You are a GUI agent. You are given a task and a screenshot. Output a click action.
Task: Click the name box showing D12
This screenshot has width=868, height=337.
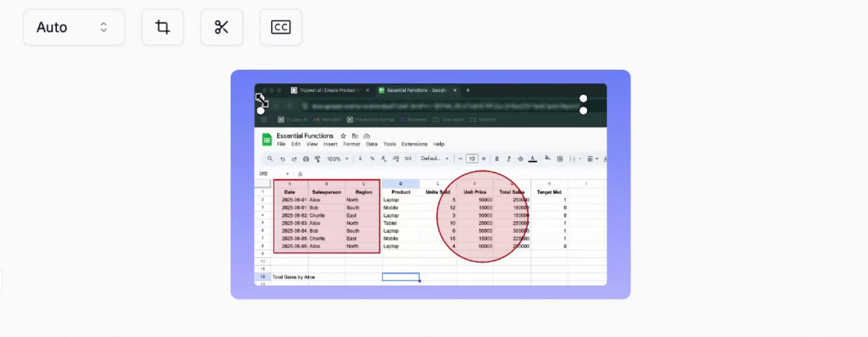[x=264, y=174]
